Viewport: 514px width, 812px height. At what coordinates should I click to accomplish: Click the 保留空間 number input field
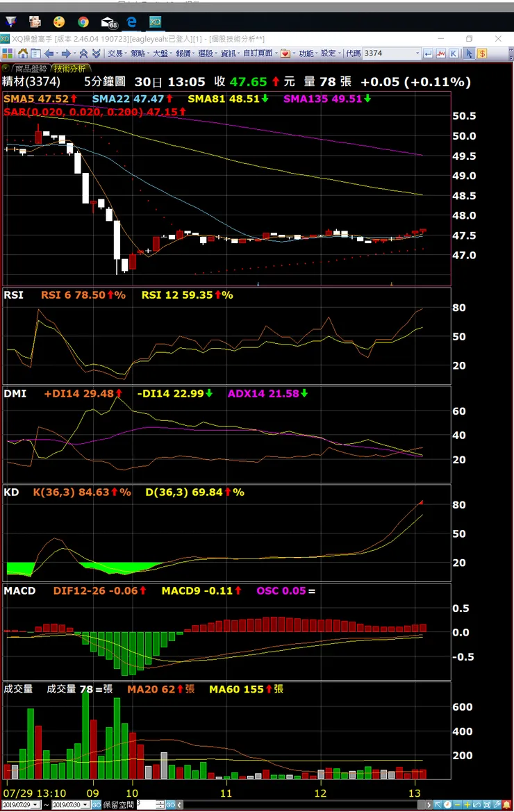click(x=146, y=805)
